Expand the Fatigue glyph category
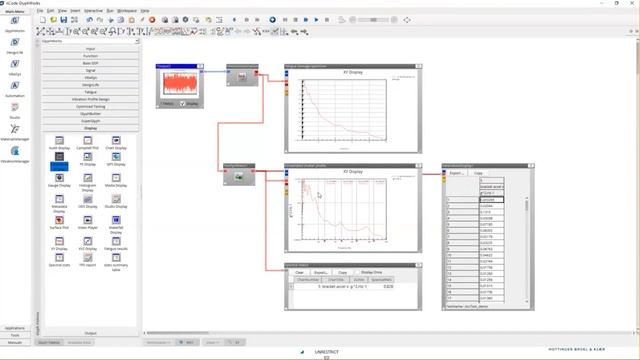The height and width of the screenshot is (360, 640). coord(90,92)
